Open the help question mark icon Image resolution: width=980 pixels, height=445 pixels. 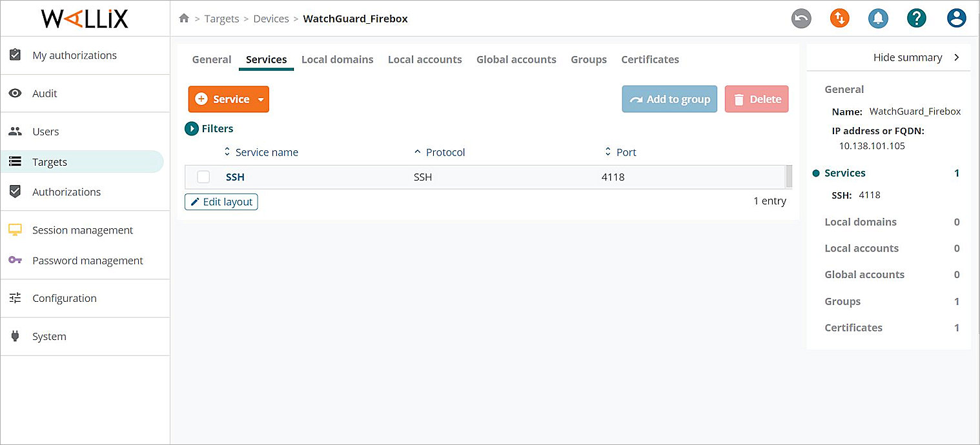coord(917,19)
